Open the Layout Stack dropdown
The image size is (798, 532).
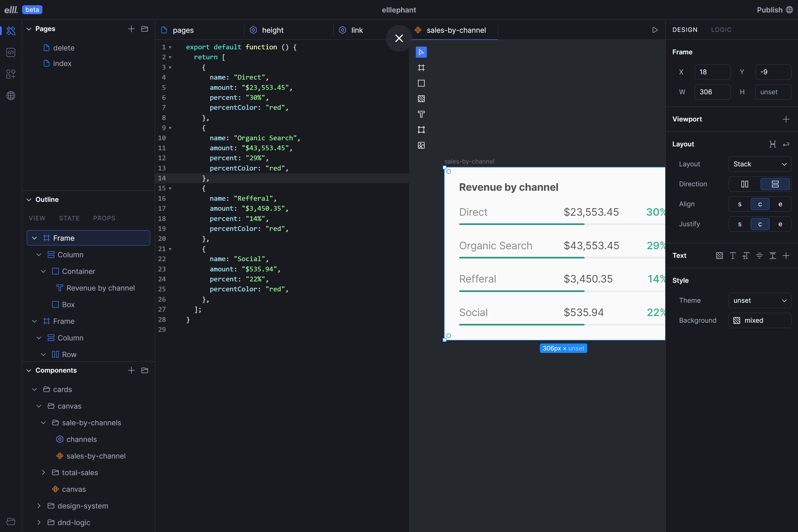[760, 164]
